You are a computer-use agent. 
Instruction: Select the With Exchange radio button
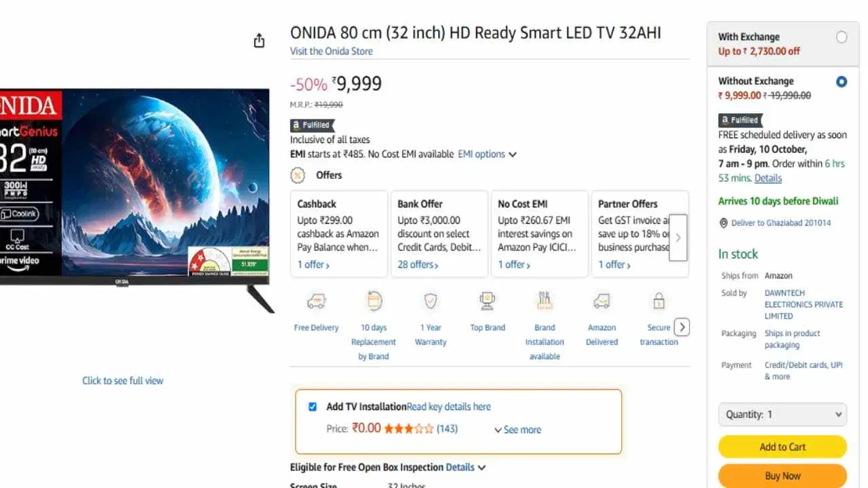(x=842, y=37)
